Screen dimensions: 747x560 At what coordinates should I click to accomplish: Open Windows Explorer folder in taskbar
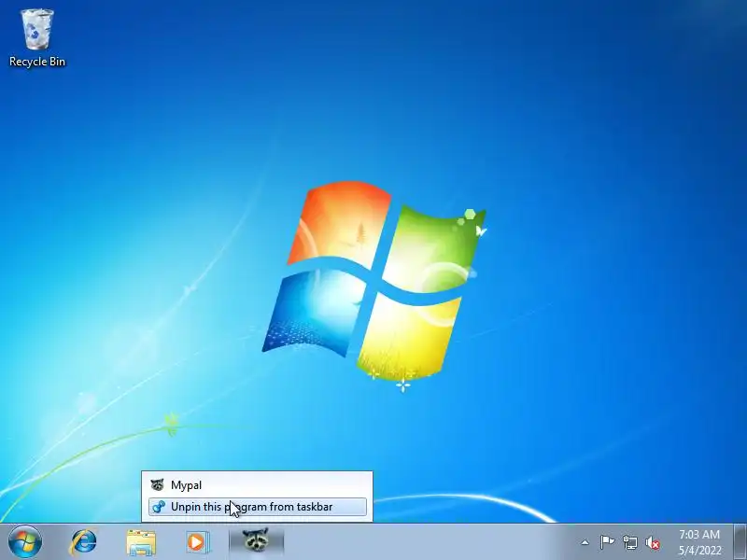(141, 542)
